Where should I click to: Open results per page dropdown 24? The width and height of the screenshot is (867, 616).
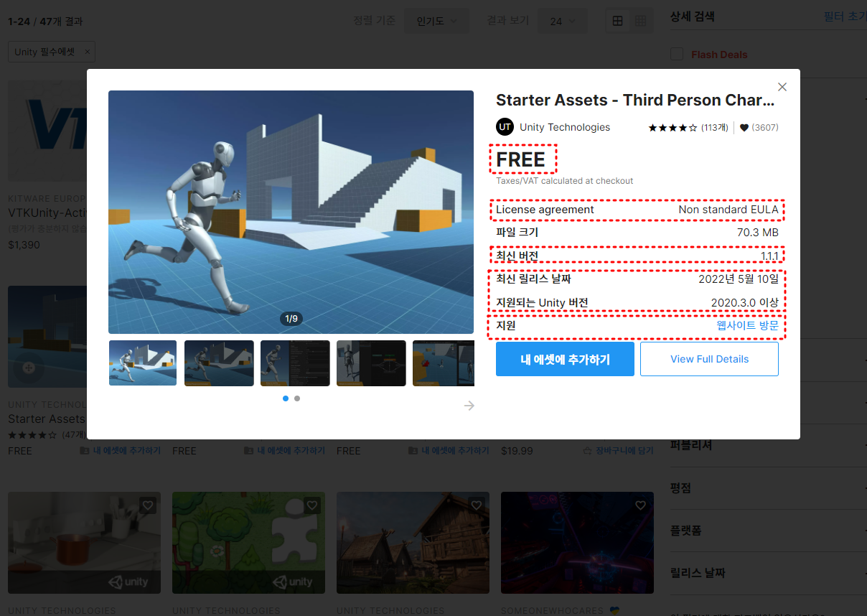563,22
